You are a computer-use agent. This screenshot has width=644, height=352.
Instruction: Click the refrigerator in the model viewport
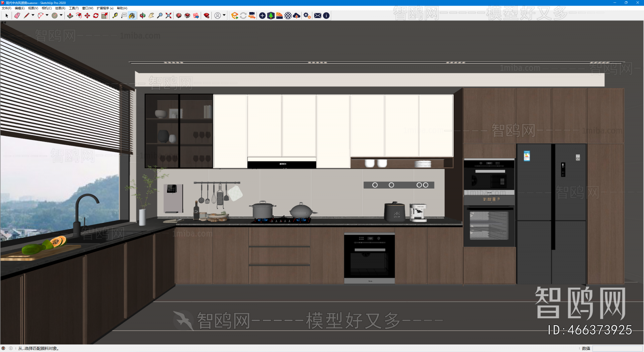click(x=551, y=213)
